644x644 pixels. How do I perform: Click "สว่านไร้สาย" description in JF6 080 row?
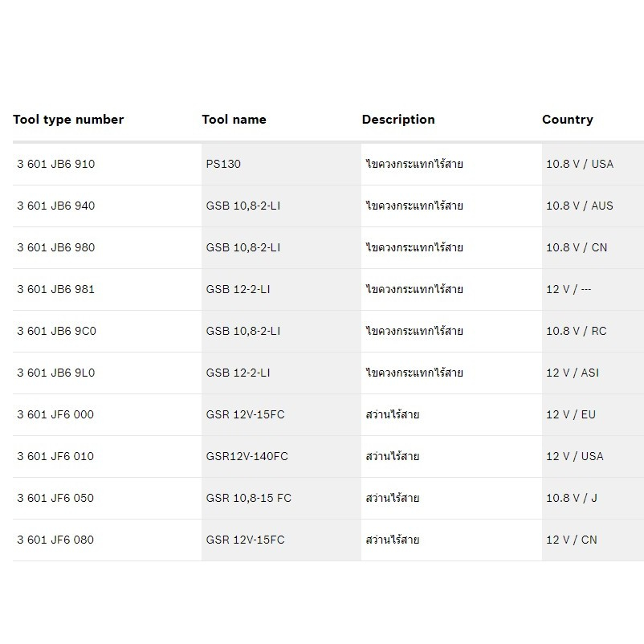(x=393, y=540)
